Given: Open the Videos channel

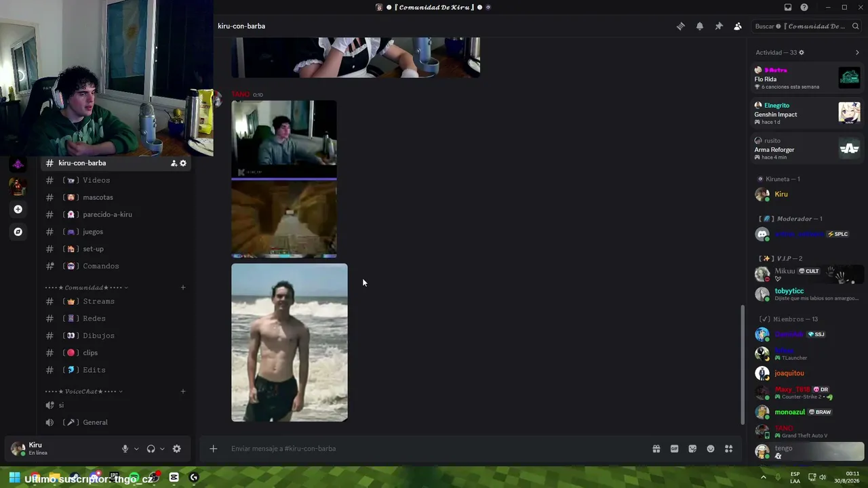Looking at the screenshot, I should pos(115,180).
